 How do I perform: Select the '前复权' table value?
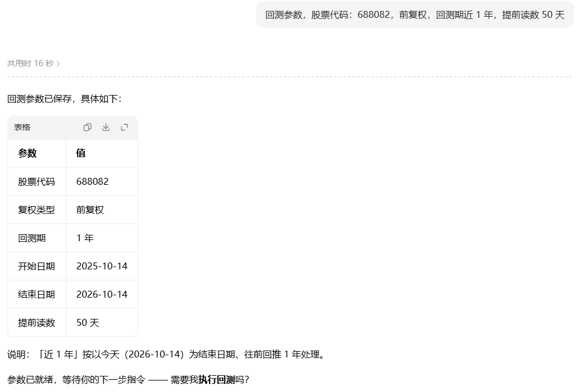click(90, 210)
